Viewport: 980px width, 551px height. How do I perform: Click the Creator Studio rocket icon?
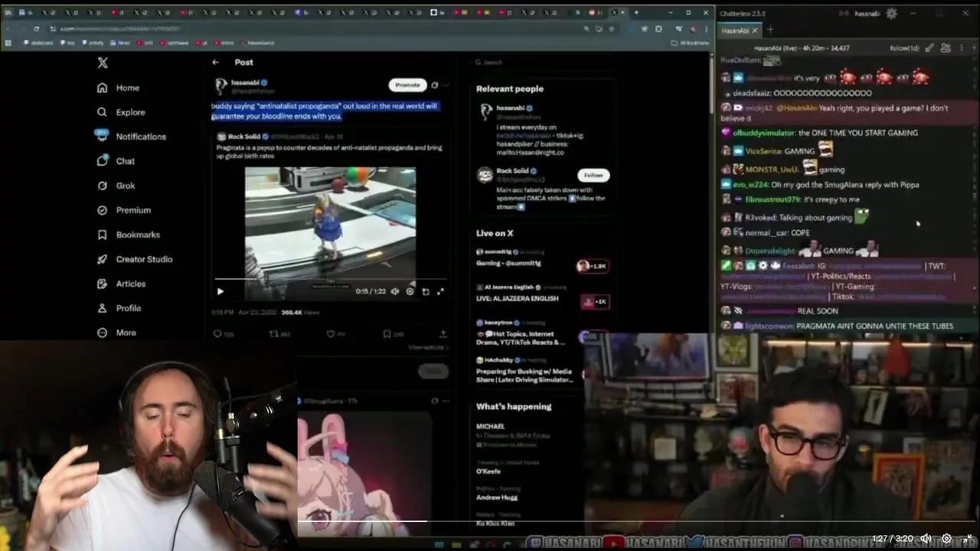tap(102, 259)
